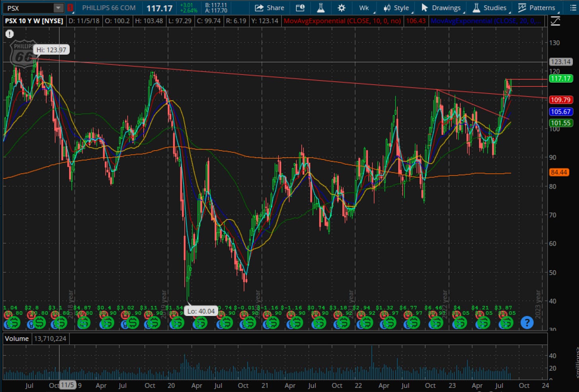This screenshot has width=579, height=392.
Task: Click the green dollar icon under $6.46
Action: [x=437, y=322]
